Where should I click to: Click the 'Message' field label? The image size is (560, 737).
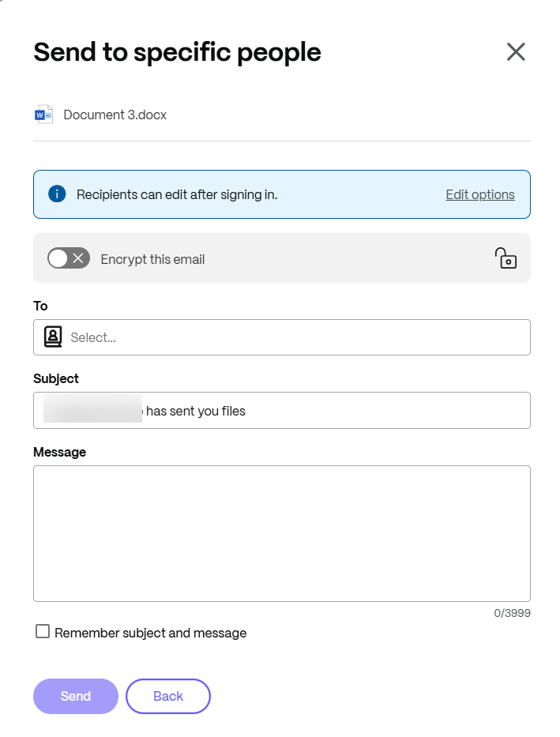[60, 452]
